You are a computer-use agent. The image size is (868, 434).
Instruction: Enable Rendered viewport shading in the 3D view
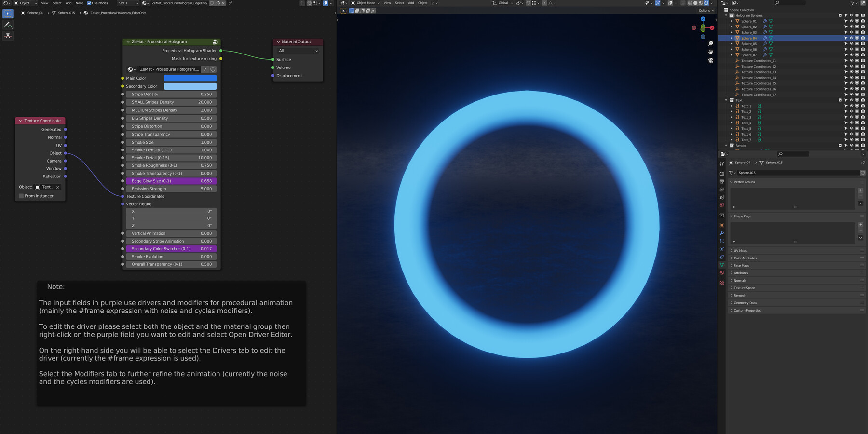click(x=706, y=3)
